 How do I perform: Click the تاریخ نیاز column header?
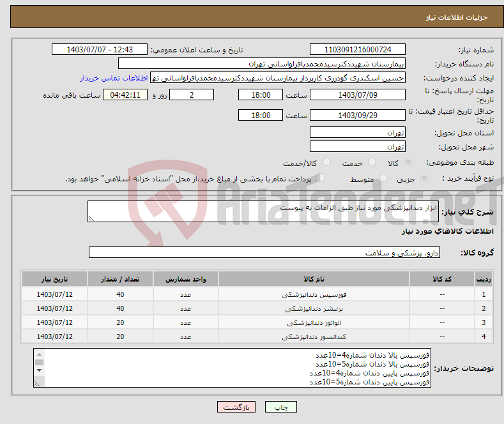pos(55,279)
